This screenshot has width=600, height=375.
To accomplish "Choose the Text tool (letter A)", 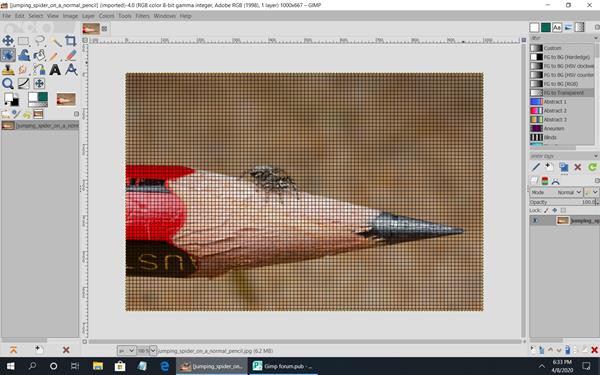I will 55,70.
